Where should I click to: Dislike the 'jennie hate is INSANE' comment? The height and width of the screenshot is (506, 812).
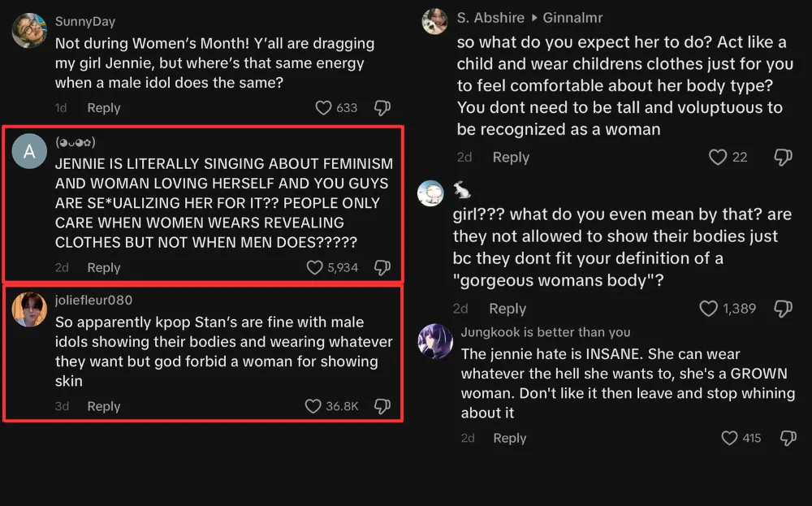tap(787, 438)
